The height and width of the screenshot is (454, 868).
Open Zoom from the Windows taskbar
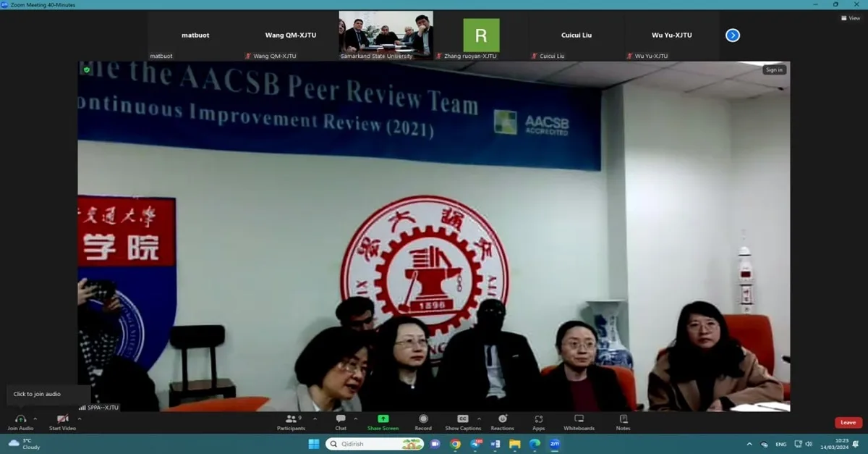(x=555, y=444)
